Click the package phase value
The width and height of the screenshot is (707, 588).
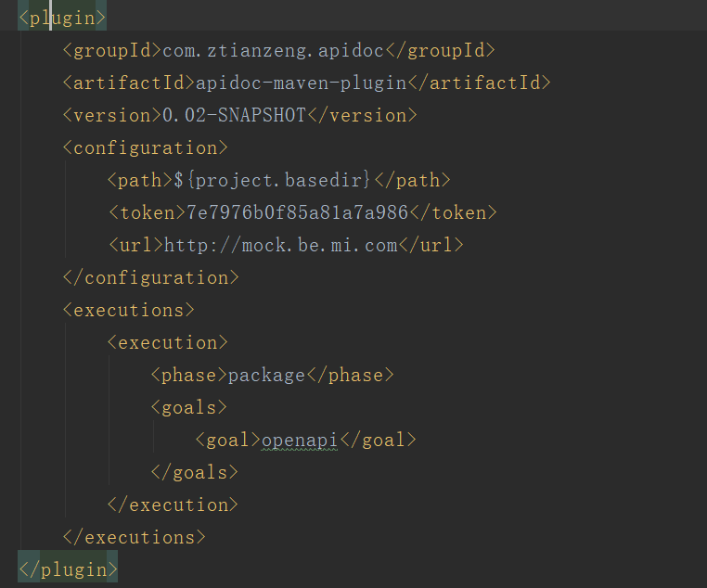tap(266, 375)
